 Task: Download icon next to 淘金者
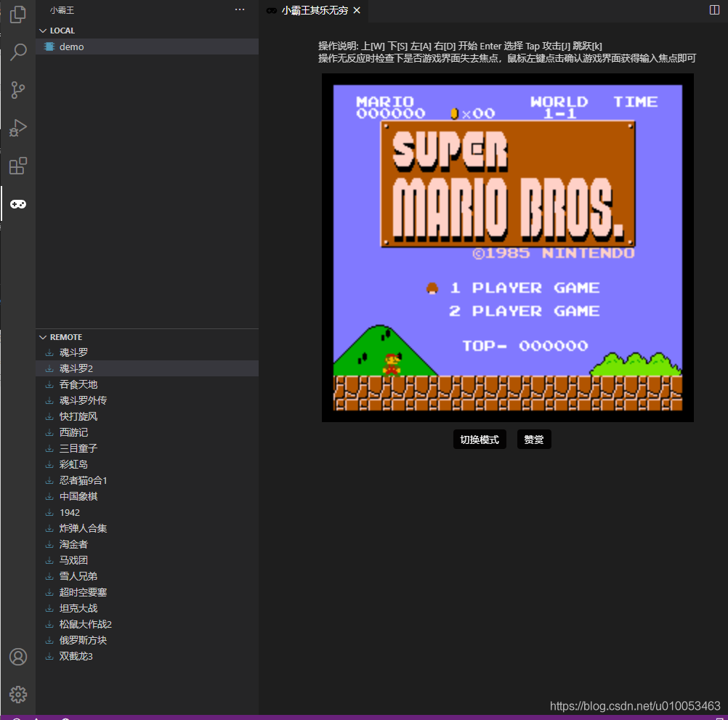coord(49,544)
